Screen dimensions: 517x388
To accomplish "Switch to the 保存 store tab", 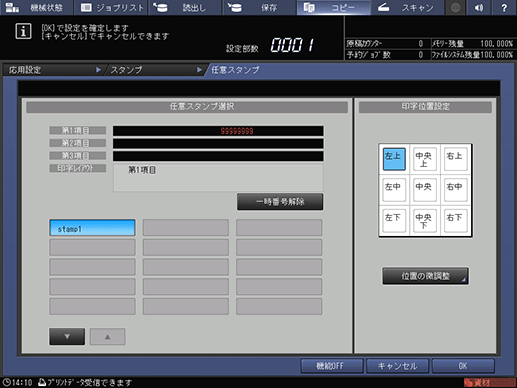I will tap(260, 7).
